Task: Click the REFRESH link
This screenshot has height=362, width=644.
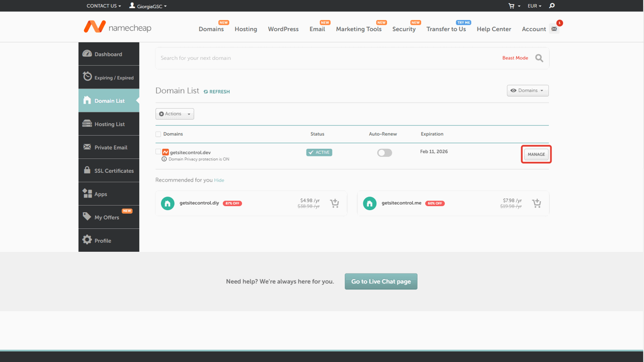Action: point(217,92)
